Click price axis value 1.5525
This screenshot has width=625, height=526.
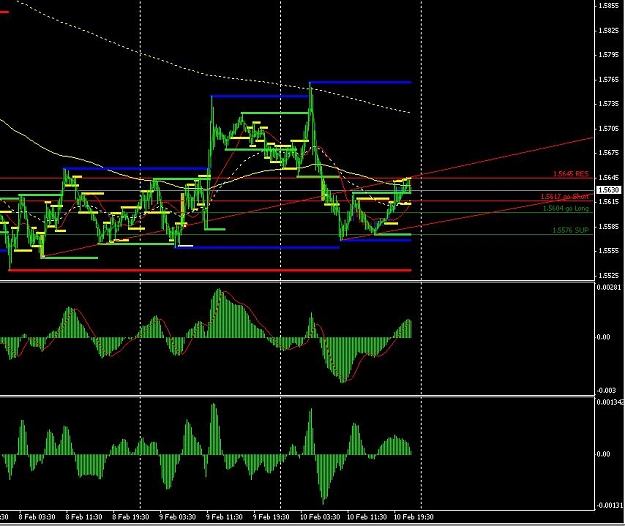point(609,275)
